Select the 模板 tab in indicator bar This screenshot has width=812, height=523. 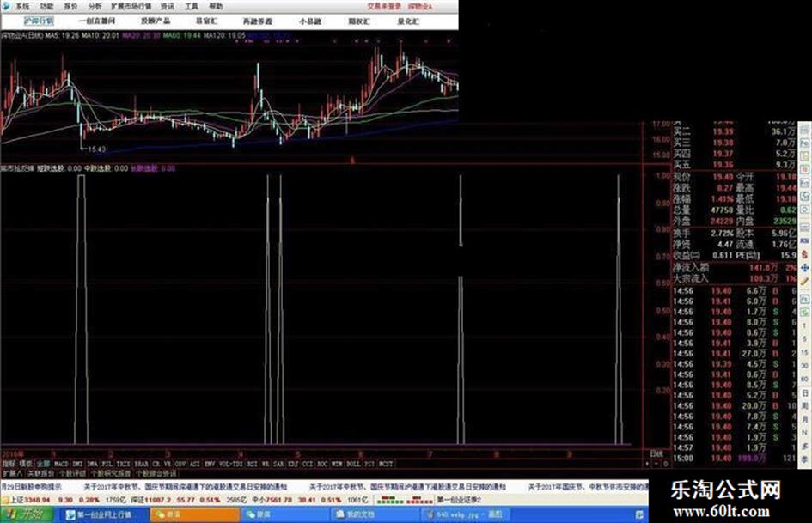[x=26, y=464]
